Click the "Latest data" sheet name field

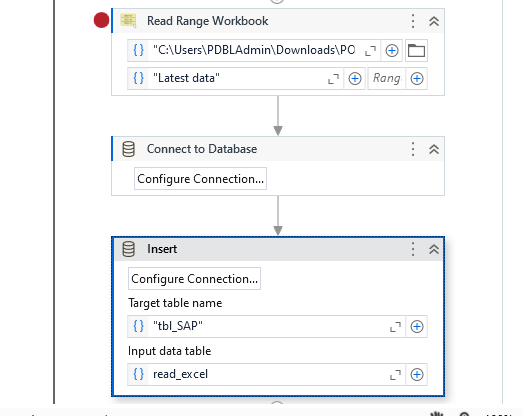235,78
